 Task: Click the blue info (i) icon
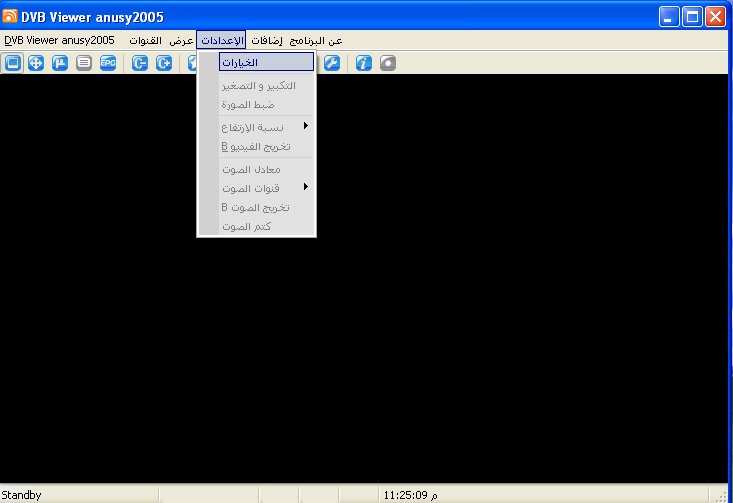(x=364, y=63)
